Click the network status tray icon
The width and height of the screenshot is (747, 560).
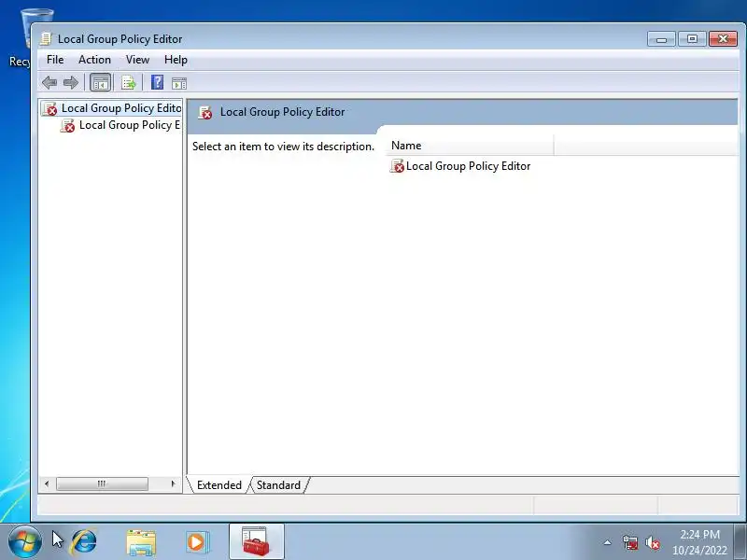[630, 542]
